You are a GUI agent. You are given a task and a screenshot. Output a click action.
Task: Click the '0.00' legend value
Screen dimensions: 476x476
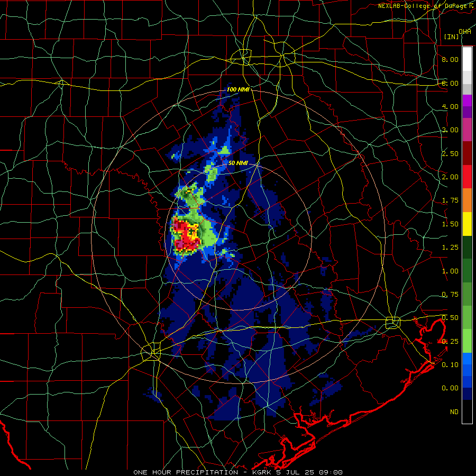[450, 388]
